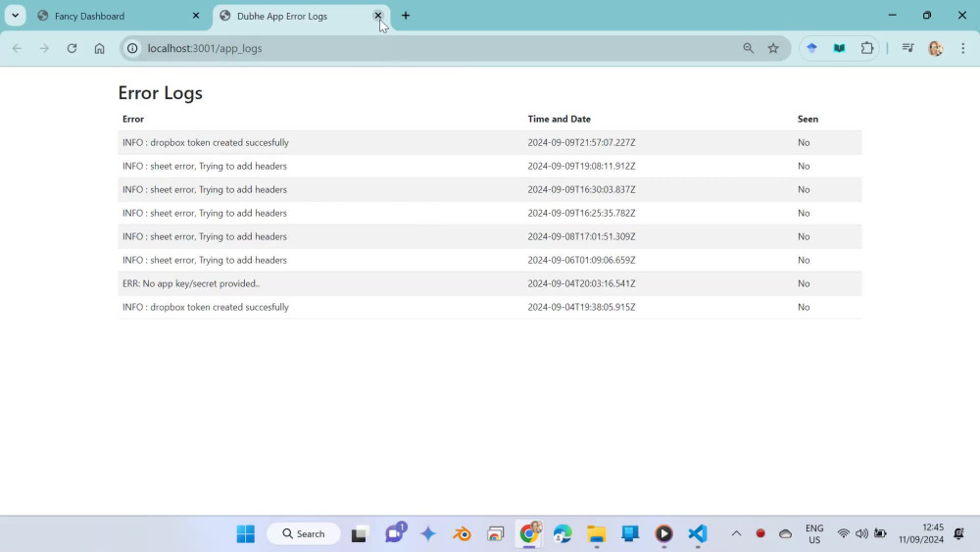Click the dropbox log at 2024-09-04T19:38:05.915Z
The image size is (980, 552).
(206, 307)
